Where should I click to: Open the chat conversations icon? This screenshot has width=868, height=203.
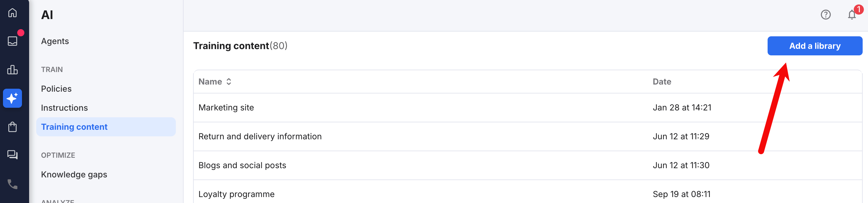tap(12, 155)
